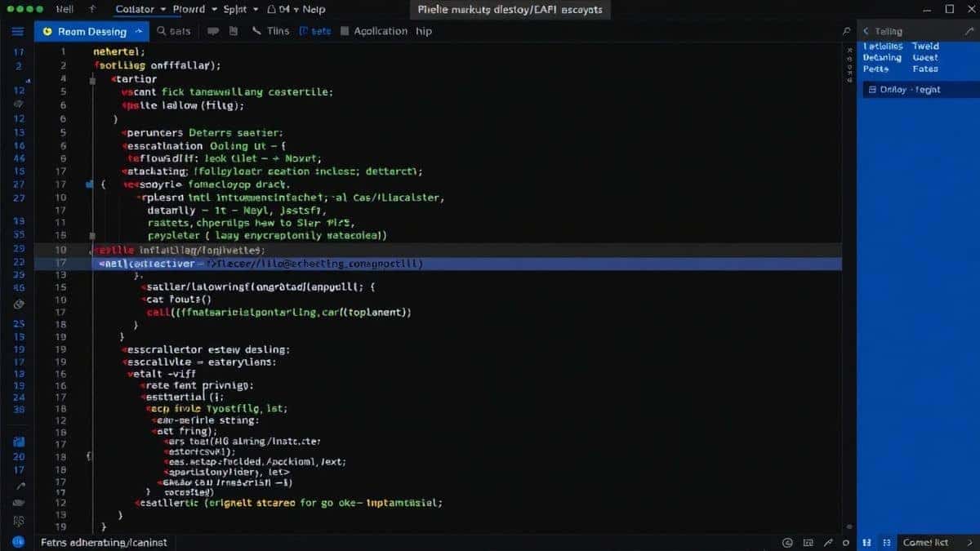
Task: Click the code line 'eset fring);'
Action: point(185,430)
